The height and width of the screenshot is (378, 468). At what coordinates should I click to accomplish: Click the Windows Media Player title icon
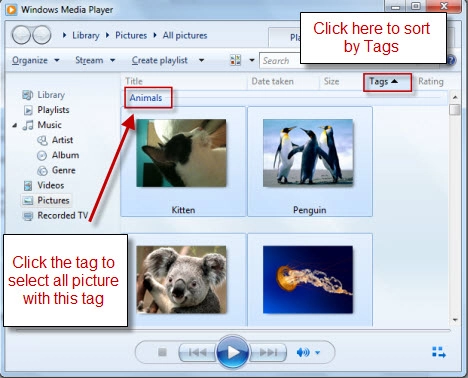pos(11,9)
